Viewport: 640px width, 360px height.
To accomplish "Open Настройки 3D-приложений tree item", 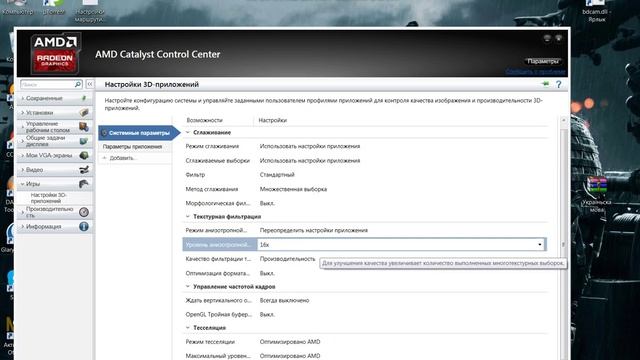I will [48, 198].
